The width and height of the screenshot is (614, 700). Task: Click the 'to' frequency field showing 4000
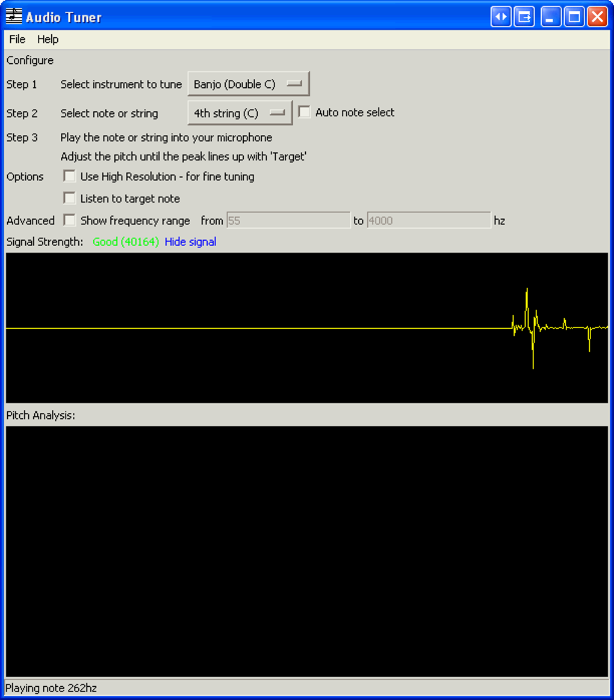[429, 220]
